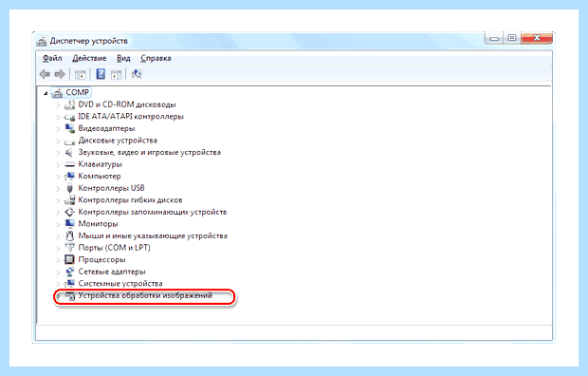Click the Устройства обработки изображений icon
Screen dimensions: 588x376
point(70,296)
